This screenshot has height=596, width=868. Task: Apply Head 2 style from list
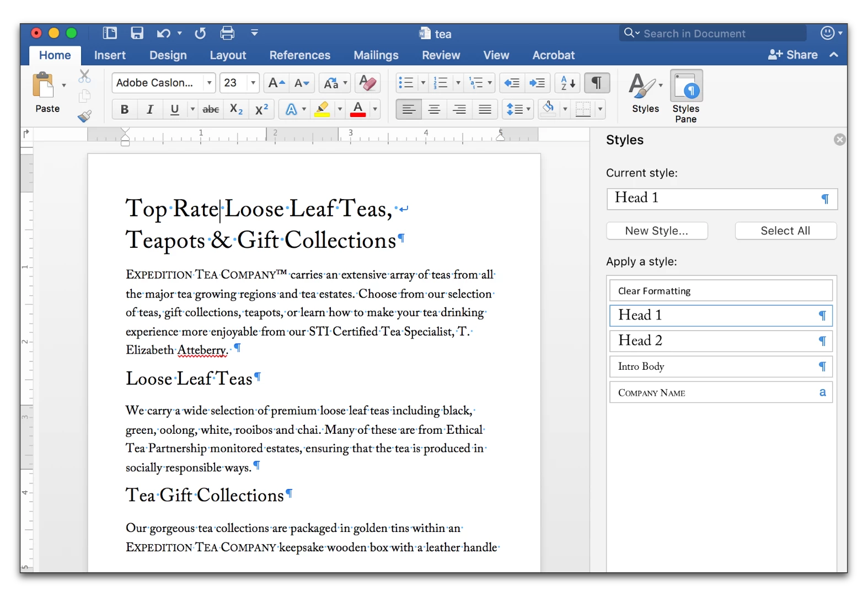721,341
